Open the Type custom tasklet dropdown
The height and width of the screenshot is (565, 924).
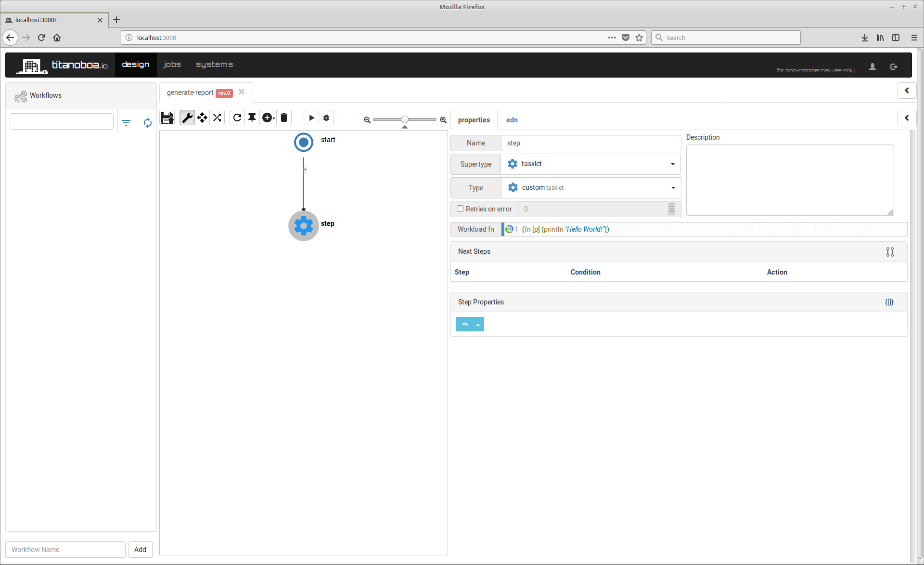(x=590, y=188)
